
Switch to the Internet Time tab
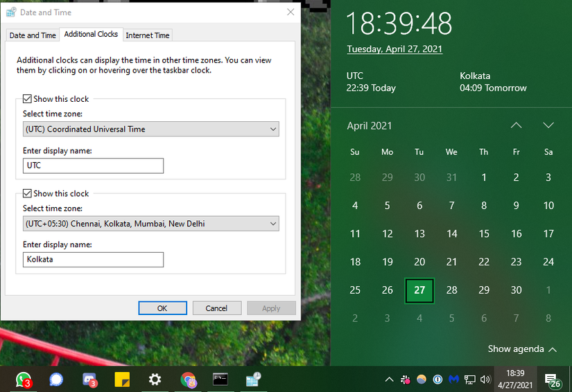coord(147,35)
